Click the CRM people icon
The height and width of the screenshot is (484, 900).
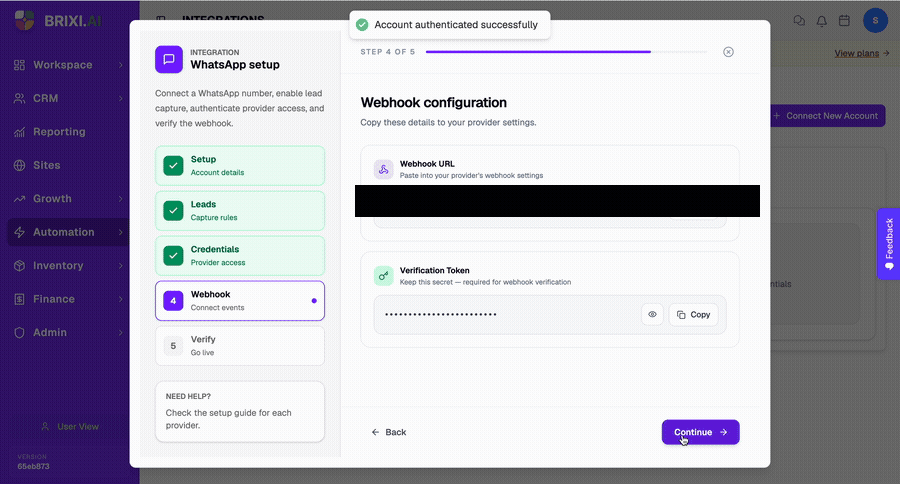[x=20, y=99]
